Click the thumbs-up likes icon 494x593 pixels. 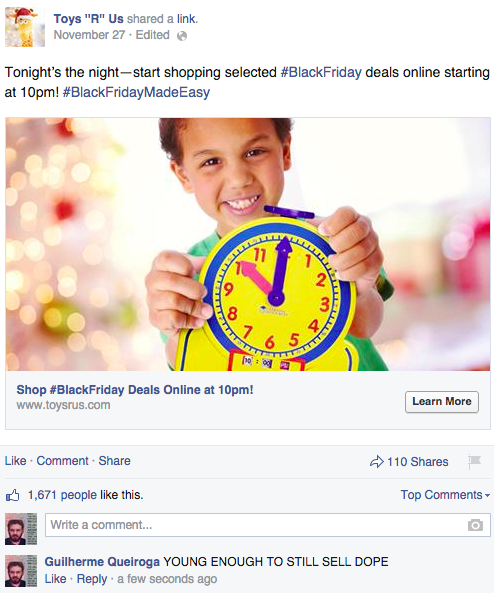(12, 495)
